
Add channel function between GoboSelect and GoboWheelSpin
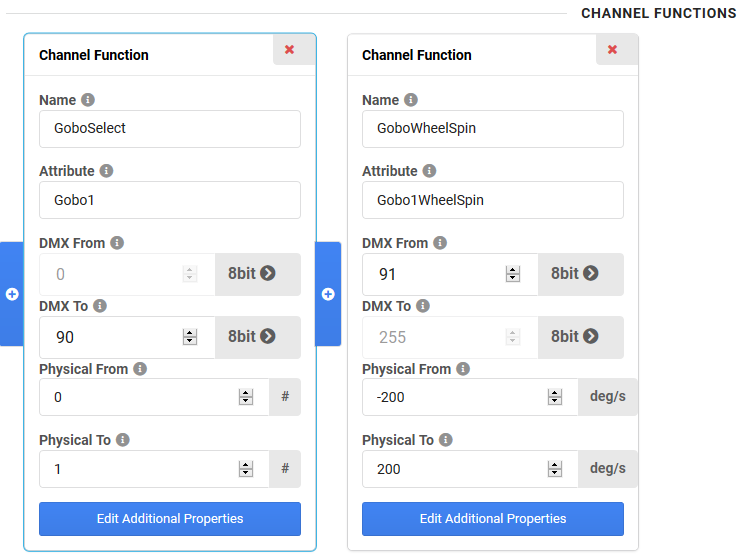click(x=328, y=294)
